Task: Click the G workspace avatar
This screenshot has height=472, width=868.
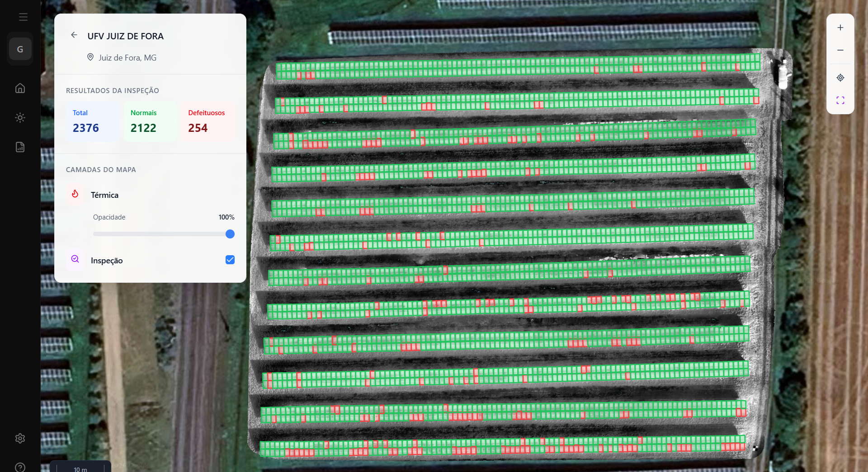Action: (20, 49)
